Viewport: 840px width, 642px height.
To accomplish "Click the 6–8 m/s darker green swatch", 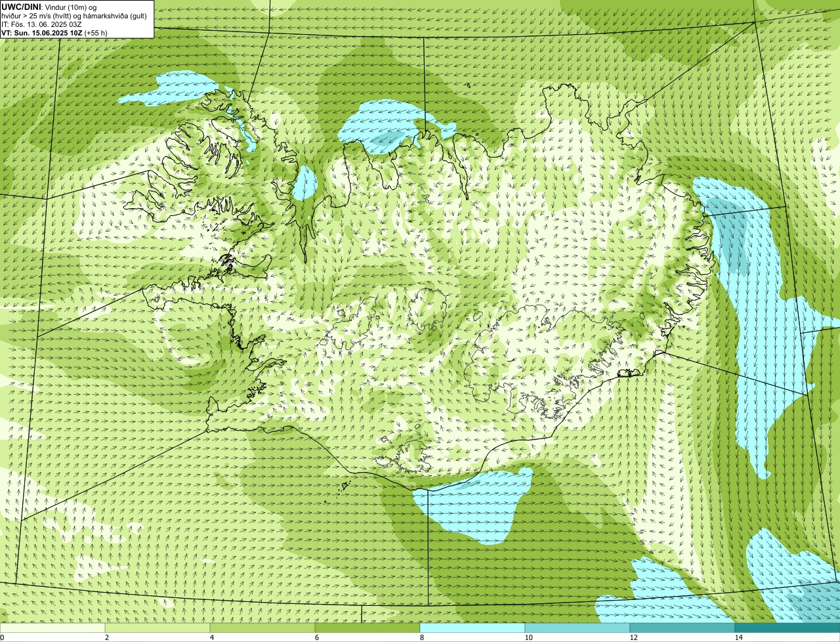I will pos(367,628).
